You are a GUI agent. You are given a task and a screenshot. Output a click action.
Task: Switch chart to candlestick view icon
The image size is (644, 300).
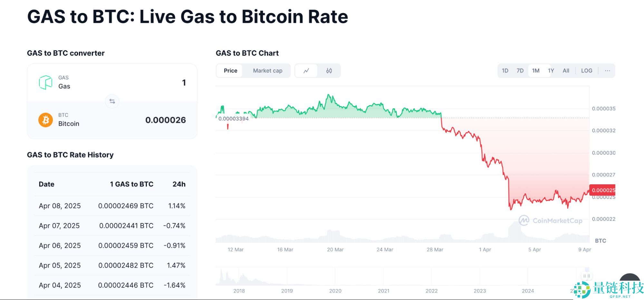pos(329,71)
